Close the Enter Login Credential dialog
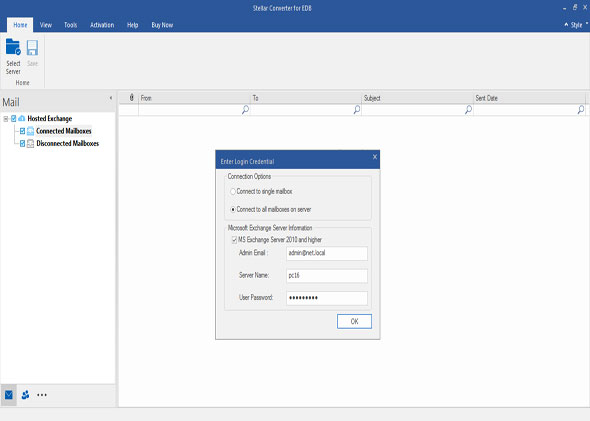 [375, 157]
